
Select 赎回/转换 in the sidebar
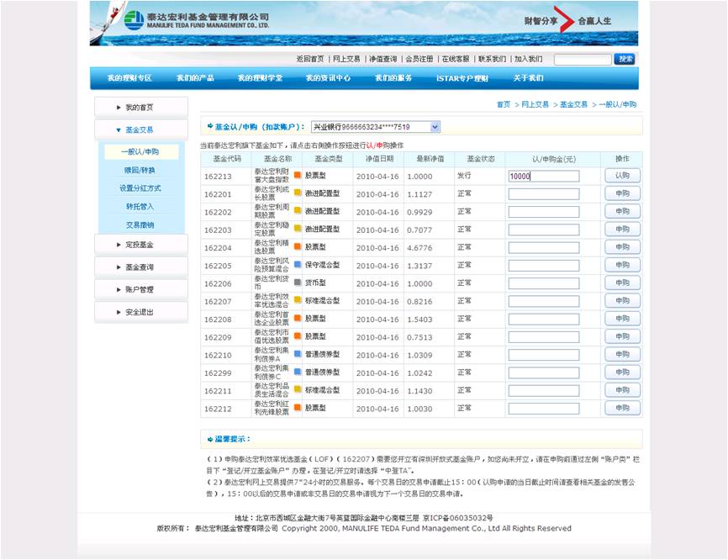(x=140, y=171)
